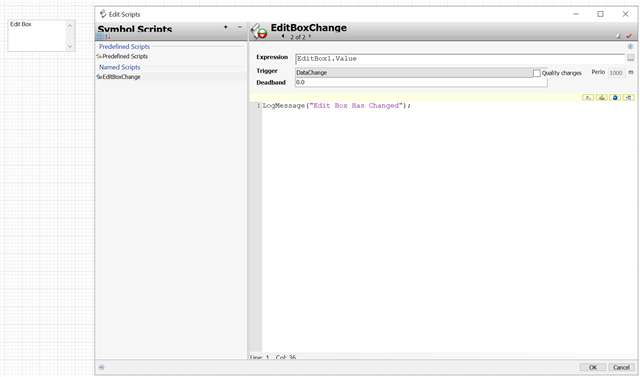The height and width of the screenshot is (377, 640).
Task: Validate script using red checkmark icon
Action: [629, 36]
